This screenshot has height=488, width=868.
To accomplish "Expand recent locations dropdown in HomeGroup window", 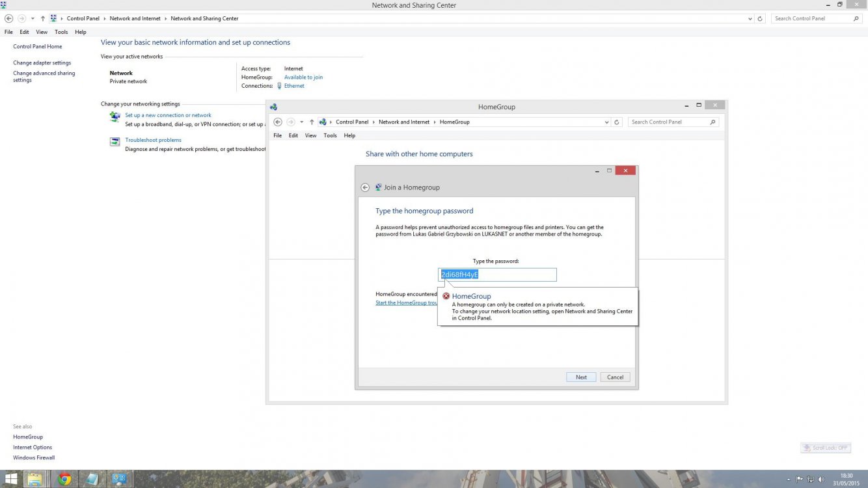I will [x=301, y=122].
